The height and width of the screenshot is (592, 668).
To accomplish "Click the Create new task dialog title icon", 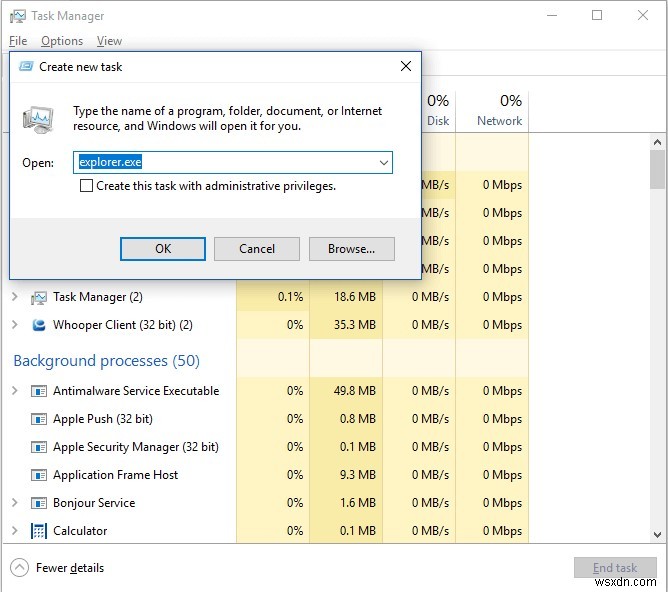I will pyautogui.click(x=26, y=66).
